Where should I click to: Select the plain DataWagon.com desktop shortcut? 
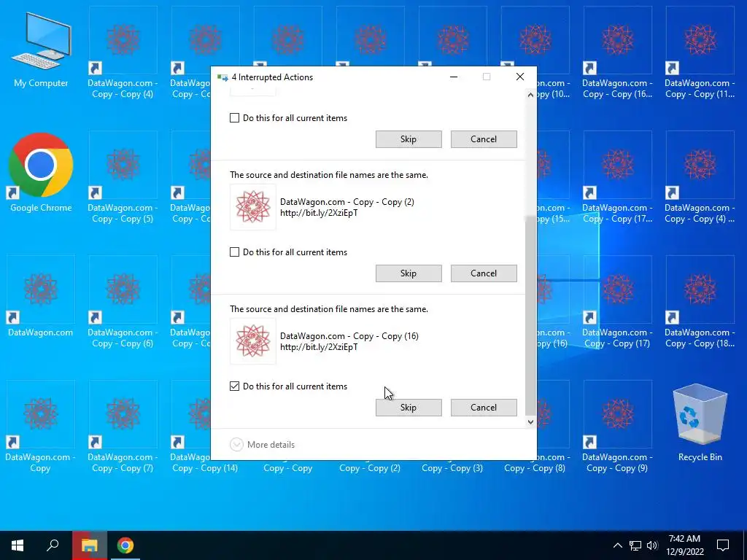tap(41, 296)
